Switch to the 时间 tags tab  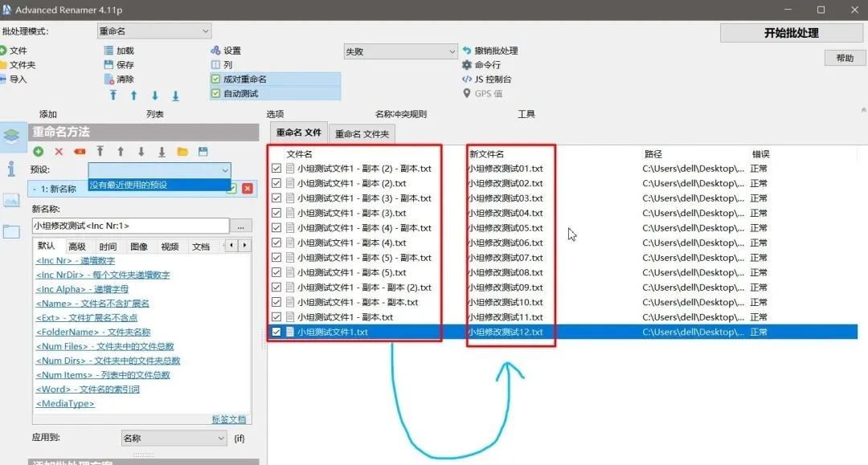(x=108, y=246)
